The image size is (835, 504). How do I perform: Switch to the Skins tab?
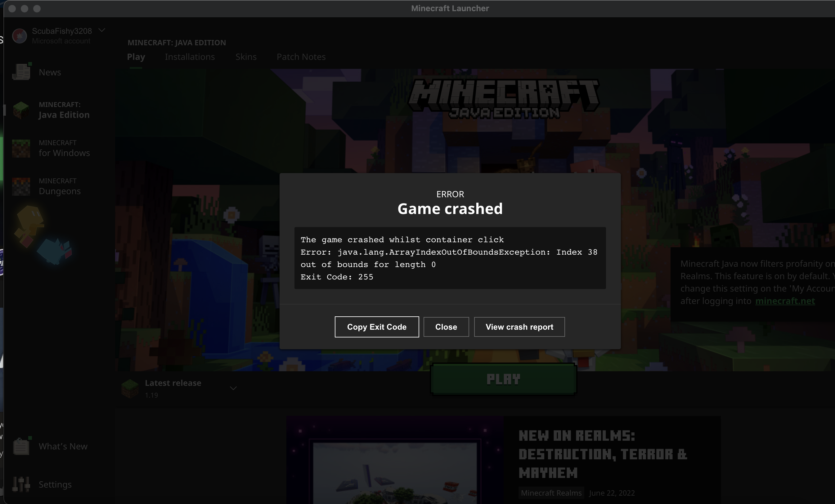(246, 57)
